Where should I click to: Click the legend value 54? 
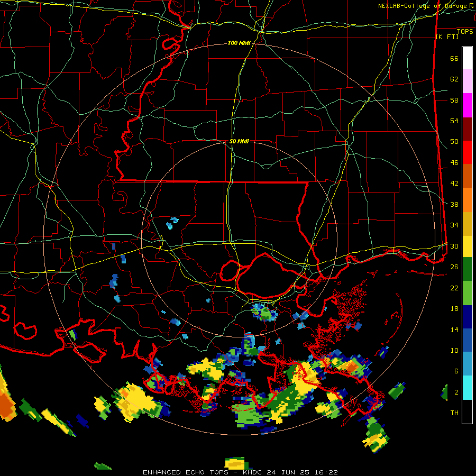[454, 121]
